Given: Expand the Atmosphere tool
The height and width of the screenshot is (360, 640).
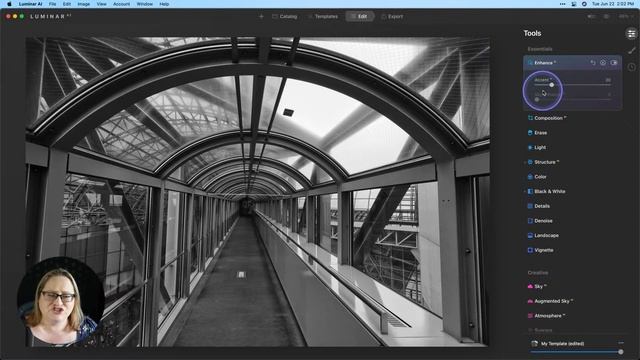Looking at the screenshot, I should click(549, 316).
